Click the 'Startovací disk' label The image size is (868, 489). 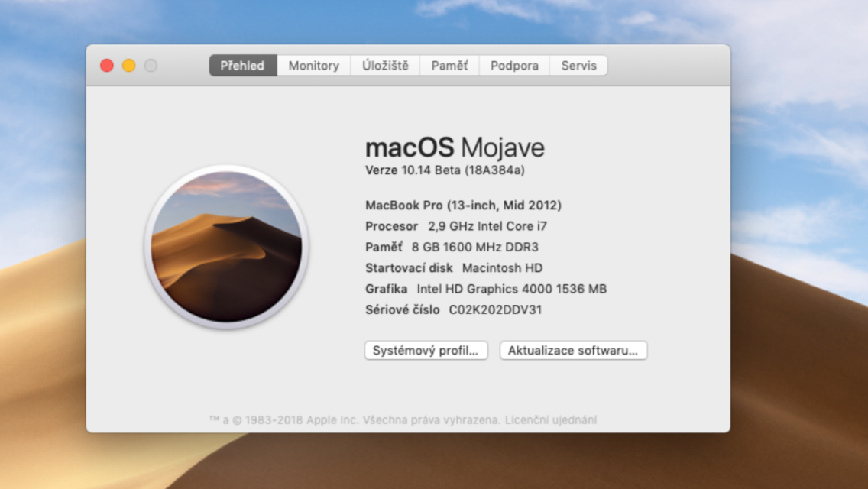[409, 268]
